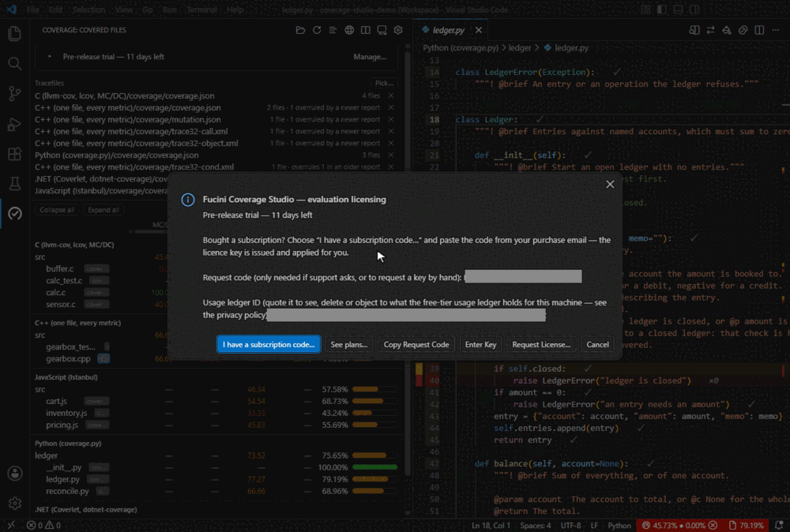Toggle the bottom Panel in the title bar
The height and width of the screenshot is (532, 790).
click(678, 9)
